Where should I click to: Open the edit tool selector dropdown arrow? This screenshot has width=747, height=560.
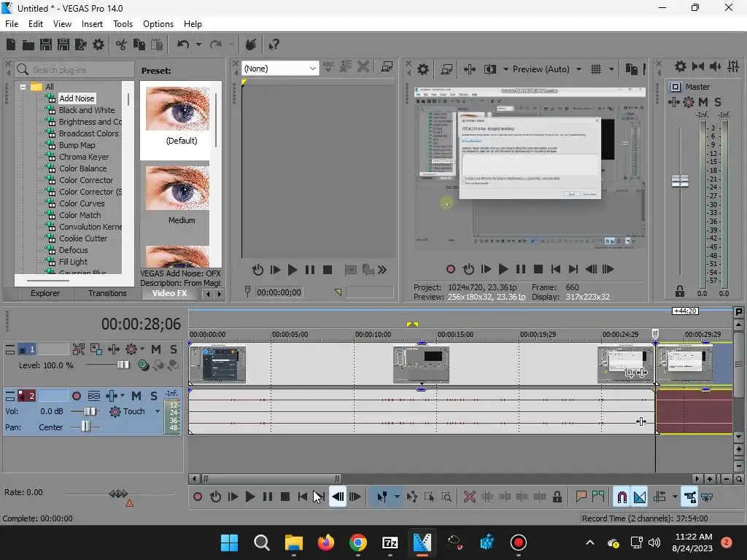point(397,497)
